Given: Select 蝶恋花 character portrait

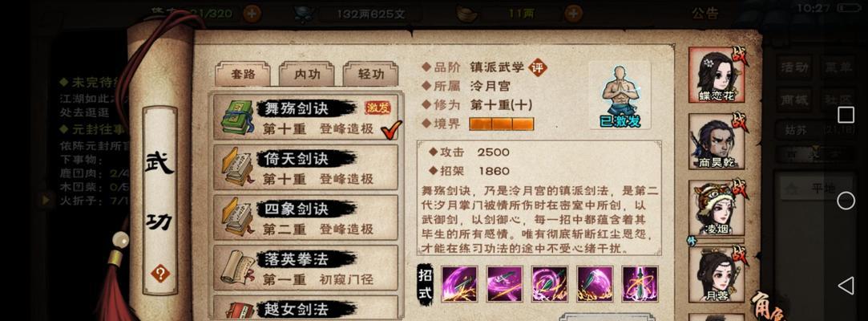Looking at the screenshot, I should click(717, 75).
